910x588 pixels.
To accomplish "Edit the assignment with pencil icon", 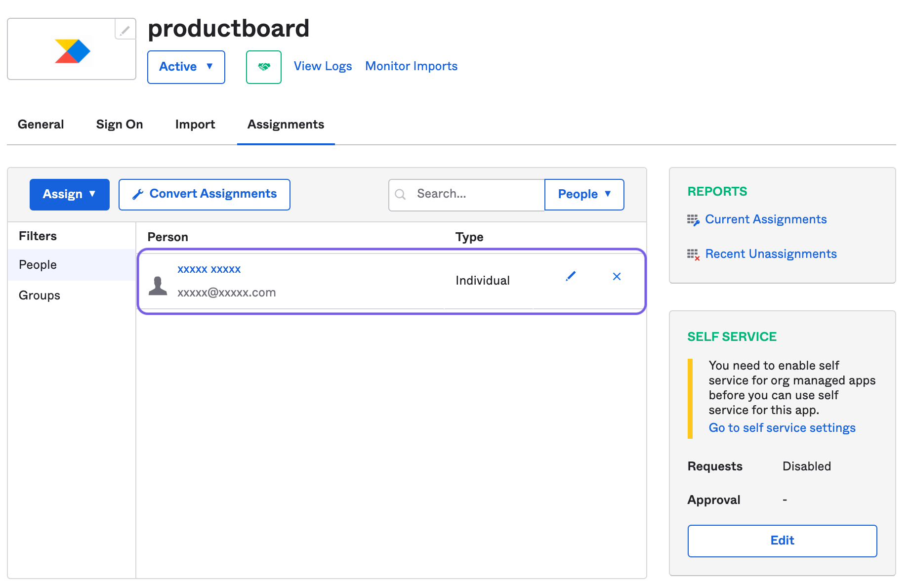I will click(571, 276).
